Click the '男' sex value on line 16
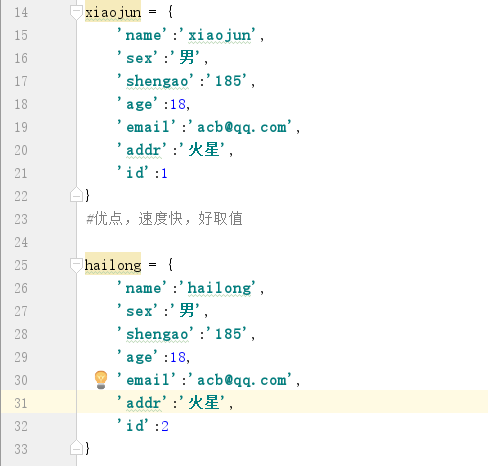The width and height of the screenshot is (488, 466). [x=186, y=57]
